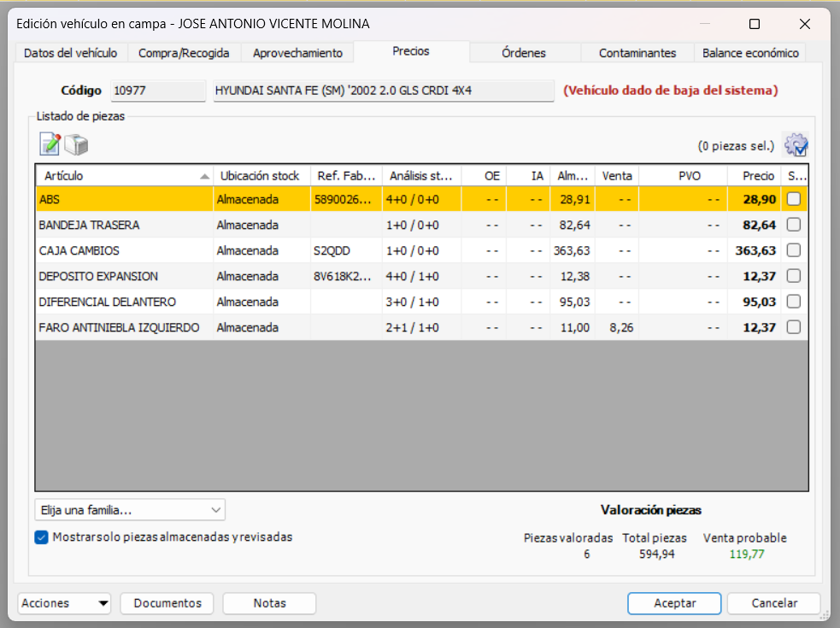Disable Mostrar solo piezas almacenadas y revisadas
The width and height of the screenshot is (840, 628).
pos(41,537)
